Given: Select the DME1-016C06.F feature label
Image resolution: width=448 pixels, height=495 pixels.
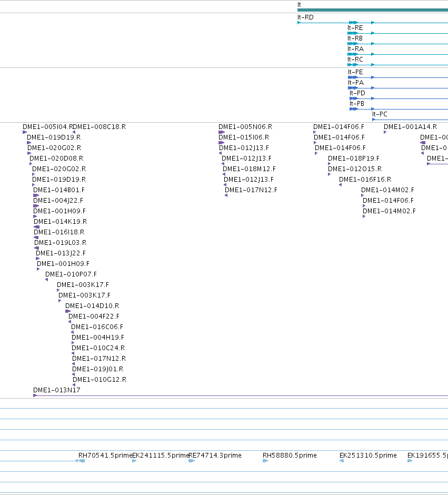Looking at the screenshot, I should [97, 327].
